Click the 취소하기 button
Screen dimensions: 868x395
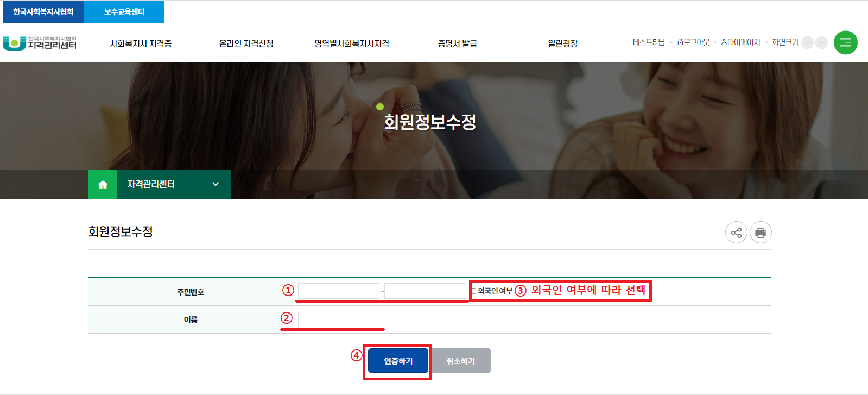(x=461, y=361)
